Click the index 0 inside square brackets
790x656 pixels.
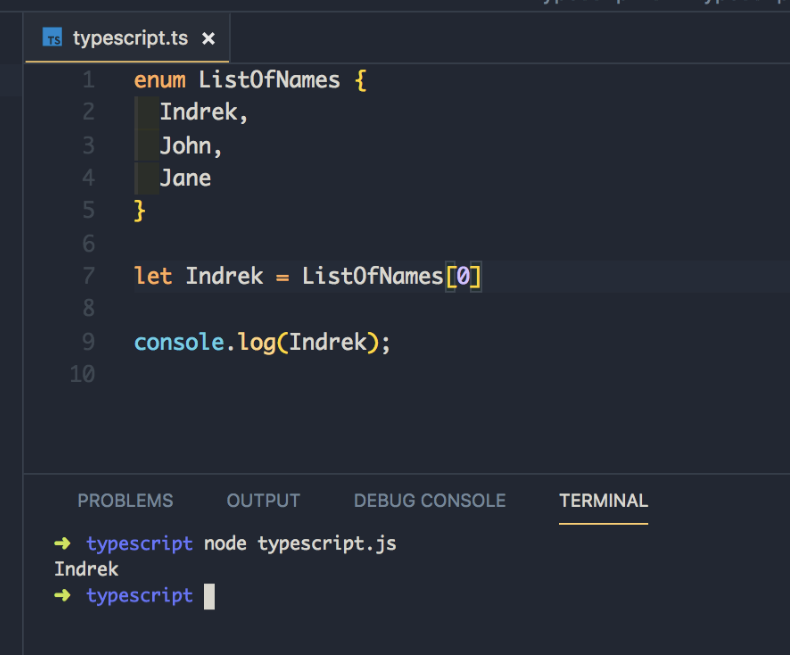pyautogui.click(x=463, y=276)
